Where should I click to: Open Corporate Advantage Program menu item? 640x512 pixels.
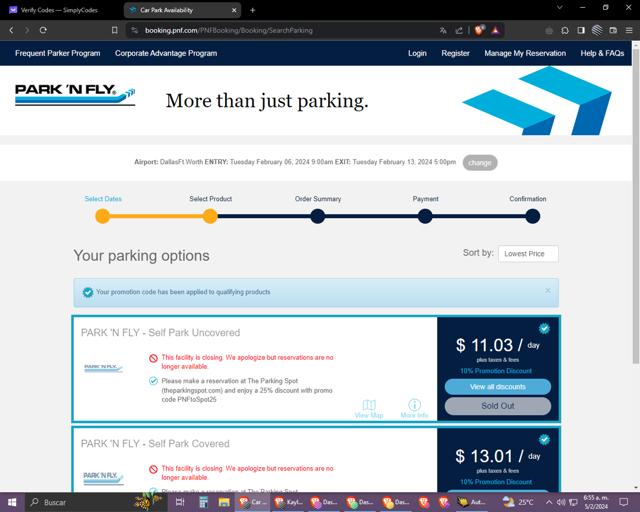click(x=166, y=53)
